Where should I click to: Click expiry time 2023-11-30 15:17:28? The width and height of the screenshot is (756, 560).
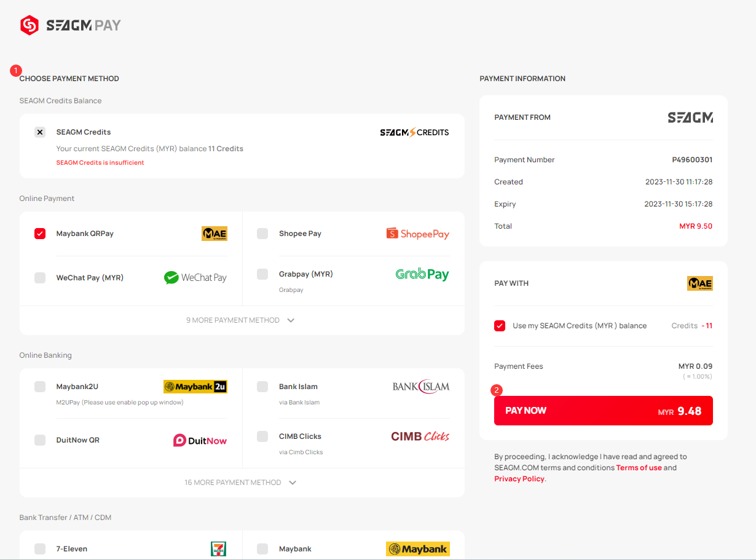(x=679, y=204)
